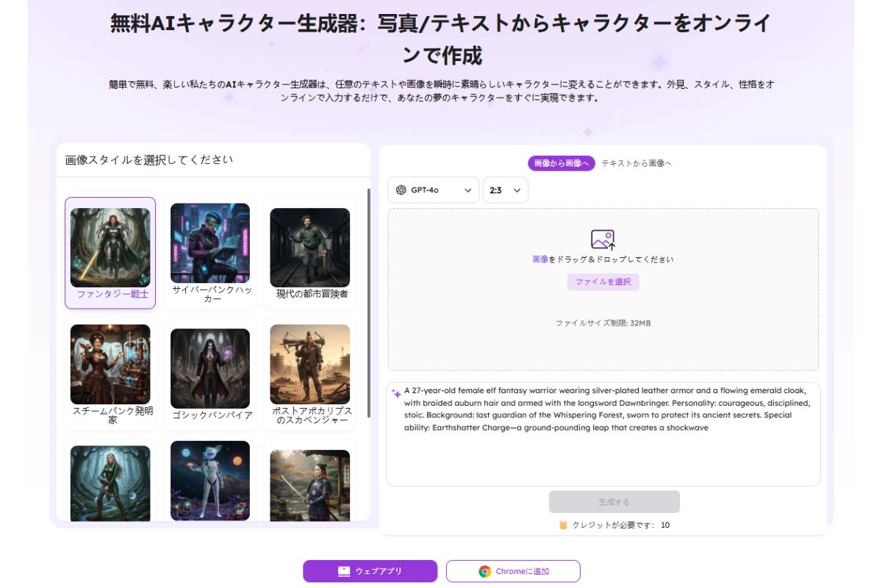The image size is (882, 588).
Task: Click the ファイルを選択 button
Action: pos(603,282)
